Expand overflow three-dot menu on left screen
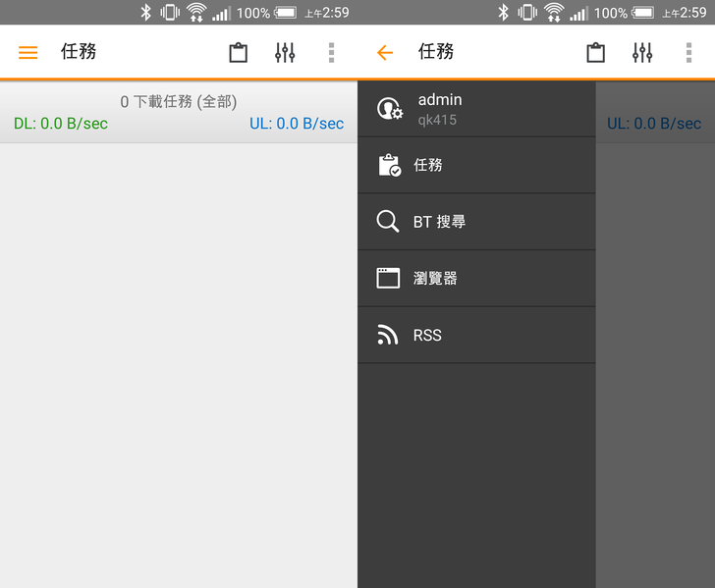The image size is (715, 588). point(331,53)
